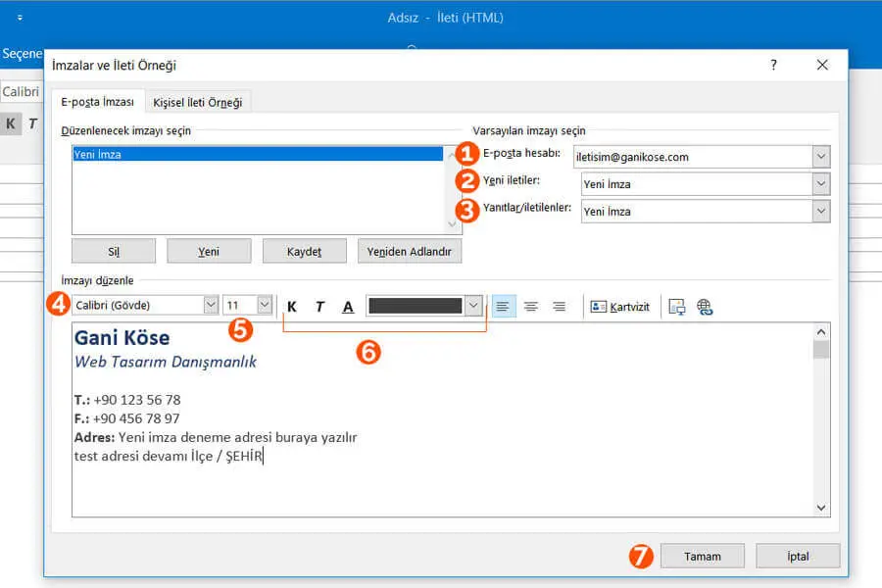Toggle italic (T) in signature editor

click(319, 307)
